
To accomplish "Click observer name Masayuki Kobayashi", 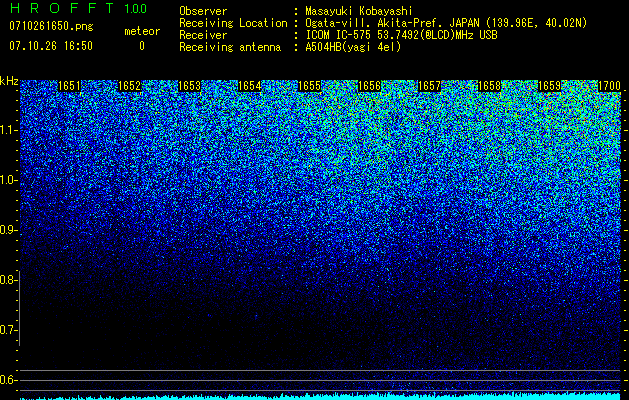I will pyautogui.click(x=359, y=11).
